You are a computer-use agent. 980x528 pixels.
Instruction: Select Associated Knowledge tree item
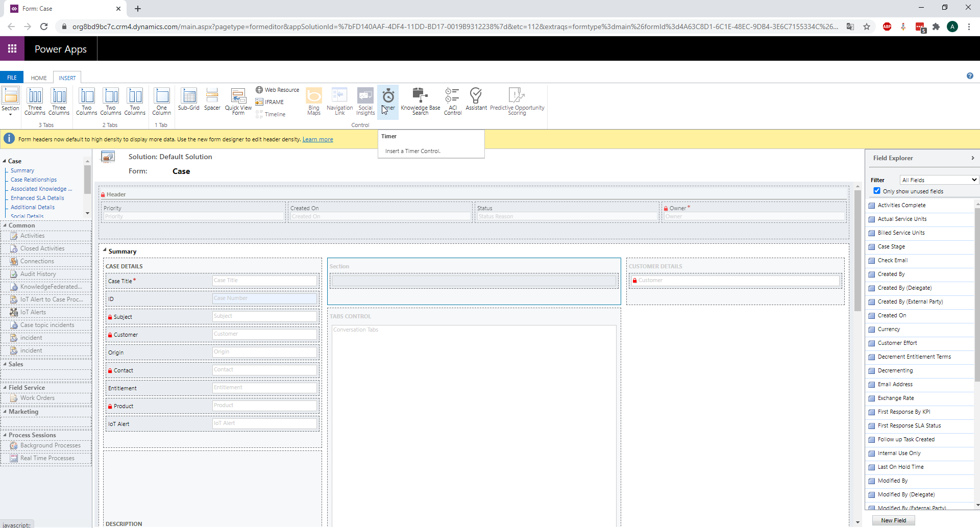(x=41, y=189)
